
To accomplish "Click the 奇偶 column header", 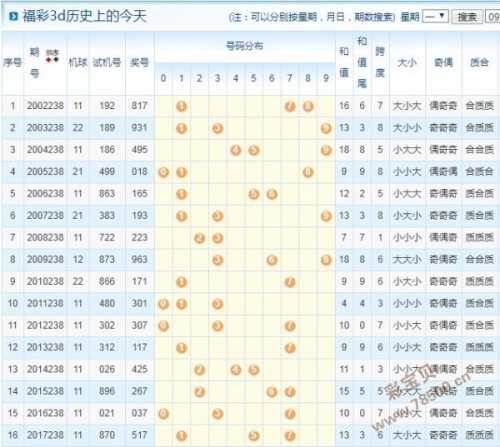I will 443,62.
